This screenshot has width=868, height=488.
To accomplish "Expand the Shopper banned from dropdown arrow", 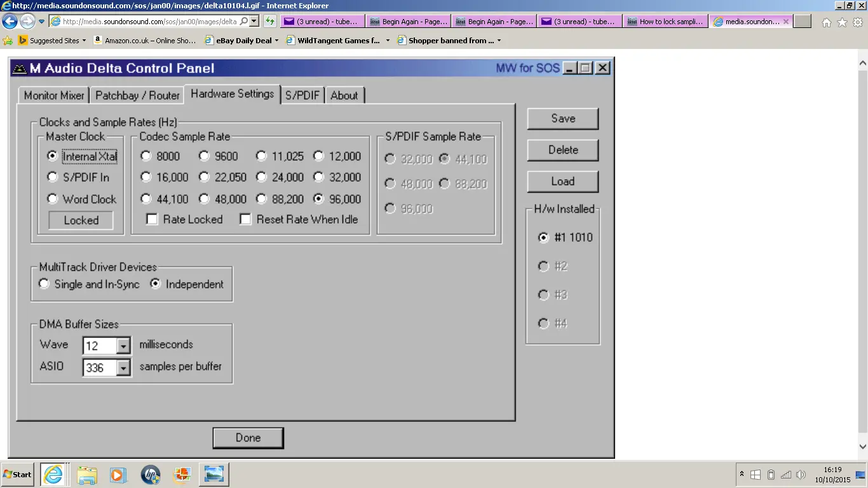I will click(499, 41).
